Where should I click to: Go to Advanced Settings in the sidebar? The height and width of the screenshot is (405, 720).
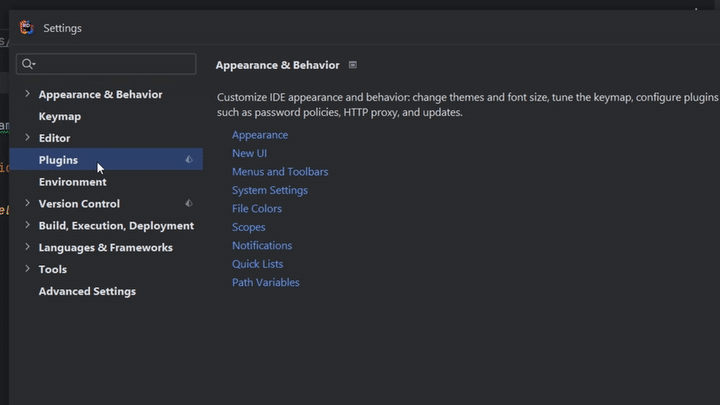87,292
